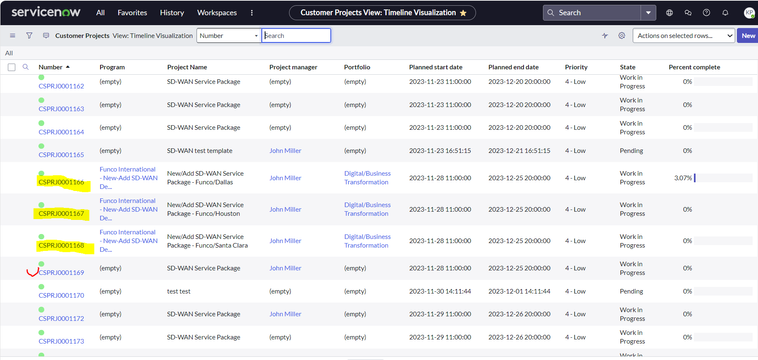Sort by Planned end date header

click(513, 67)
